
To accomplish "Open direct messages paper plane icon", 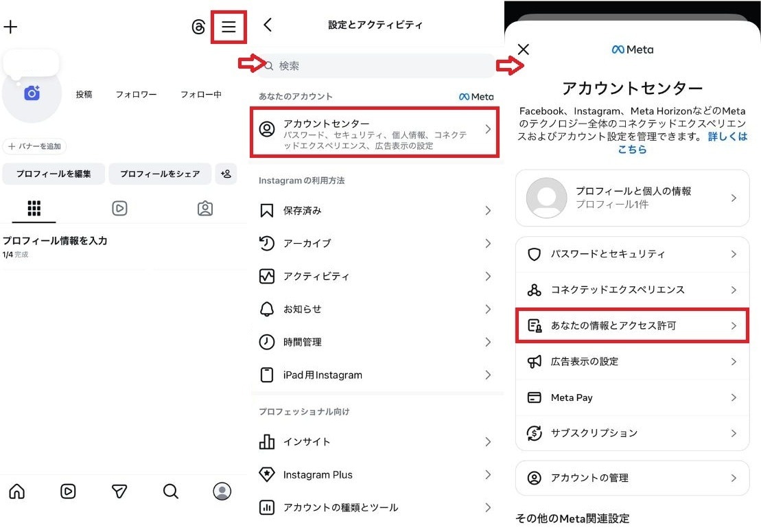I will (119, 491).
